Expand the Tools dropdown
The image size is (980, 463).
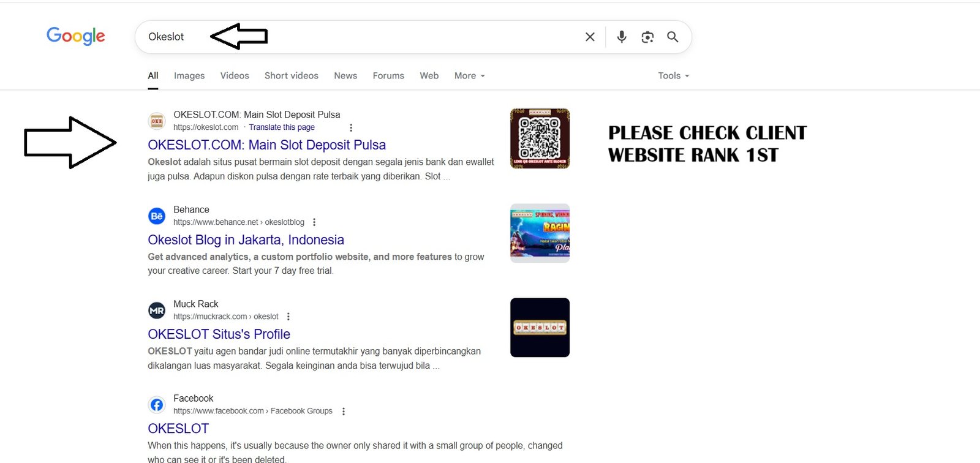[x=674, y=76]
